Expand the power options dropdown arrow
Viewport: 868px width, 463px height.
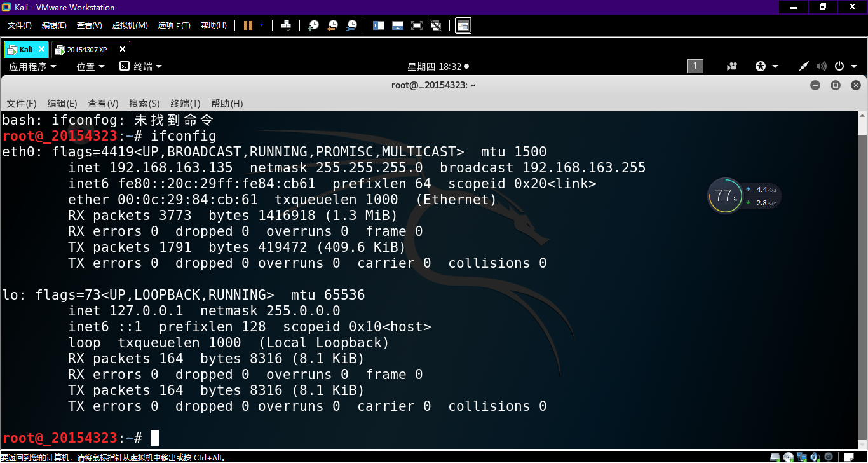pyautogui.click(x=261, y=25)
